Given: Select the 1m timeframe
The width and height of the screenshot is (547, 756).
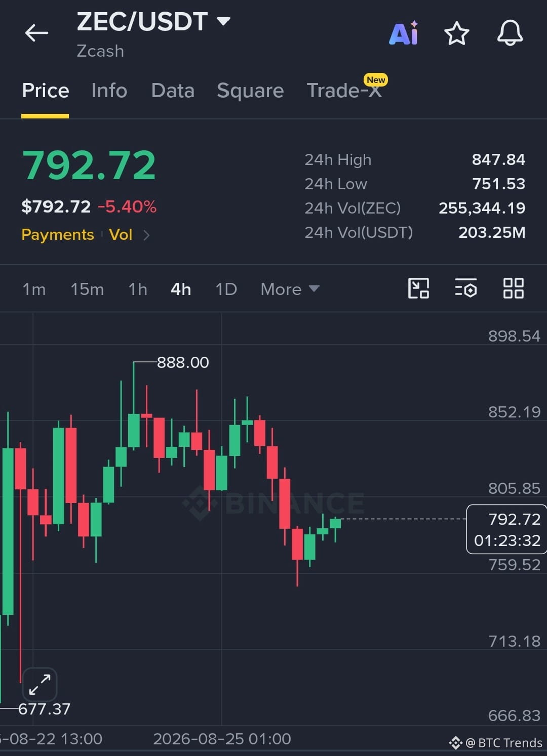Looking at the screenshot, I should pos(34,289).
